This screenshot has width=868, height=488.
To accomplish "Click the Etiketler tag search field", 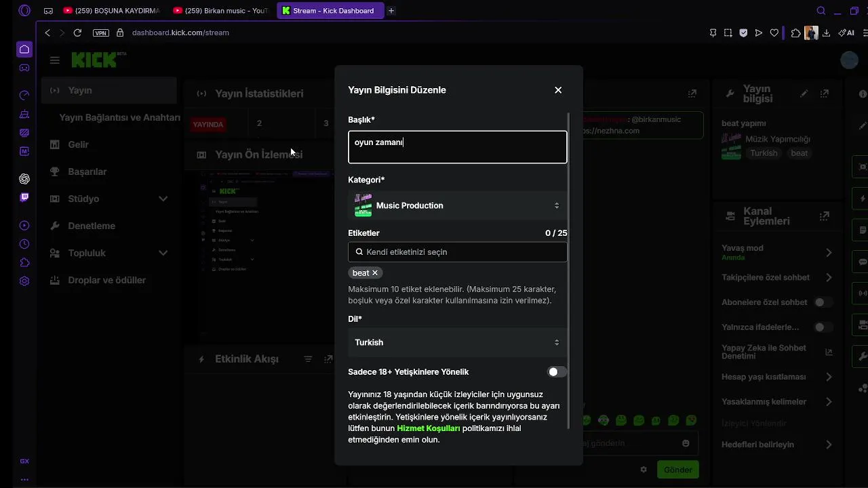I will click(458, 252).
